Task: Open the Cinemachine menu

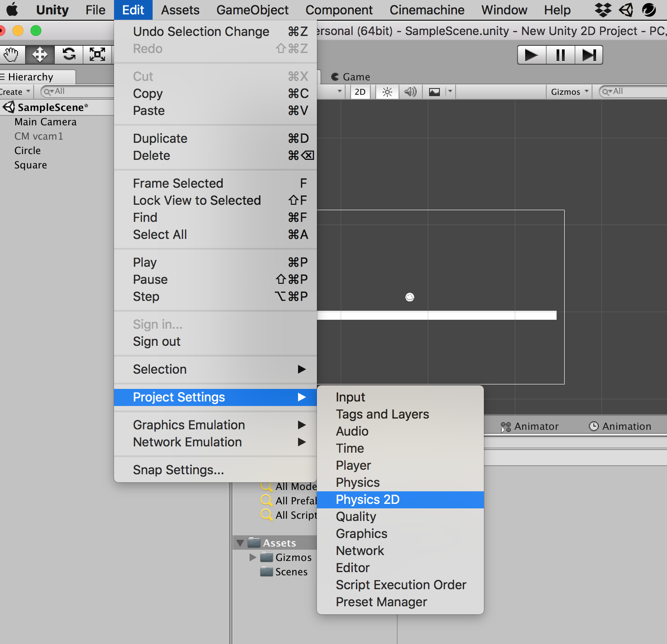Action: click(427, 10)
